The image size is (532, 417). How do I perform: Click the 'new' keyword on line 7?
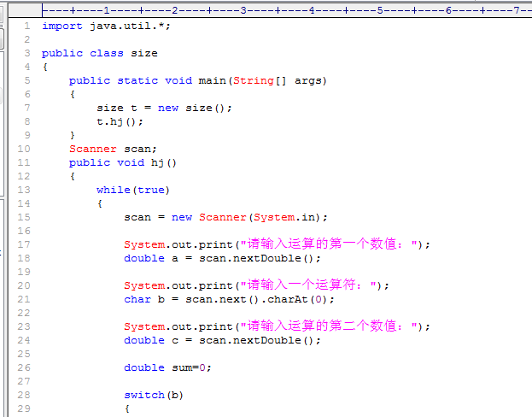click(x=168, y=108)
